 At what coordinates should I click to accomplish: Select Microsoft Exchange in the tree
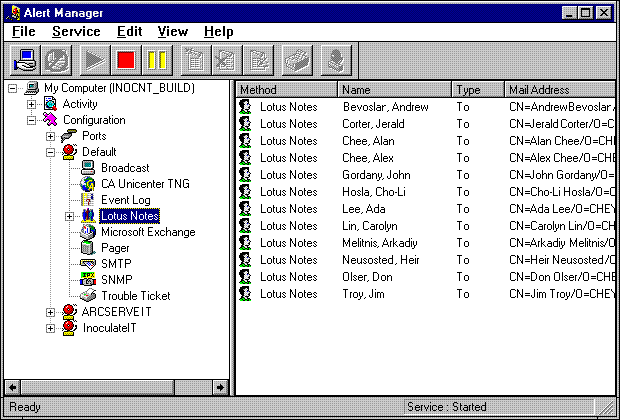click(x=147, y=232)
